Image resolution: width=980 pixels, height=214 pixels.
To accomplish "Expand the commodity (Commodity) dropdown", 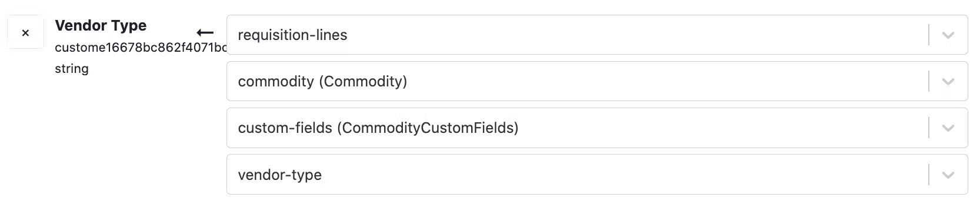I will click(597, 81).
